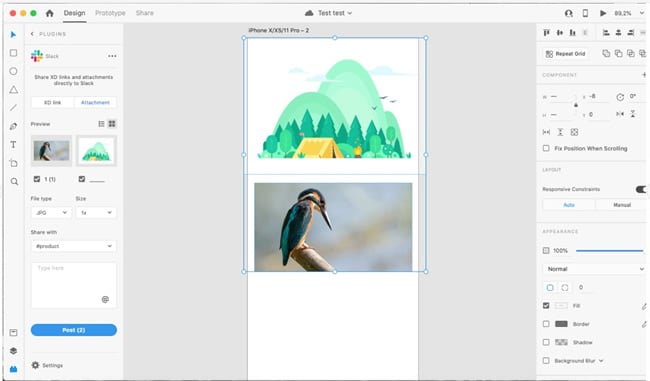The image size is (650, 381).
Task: Open the Libraries panel icon
Action: click(x=13, y=332)
